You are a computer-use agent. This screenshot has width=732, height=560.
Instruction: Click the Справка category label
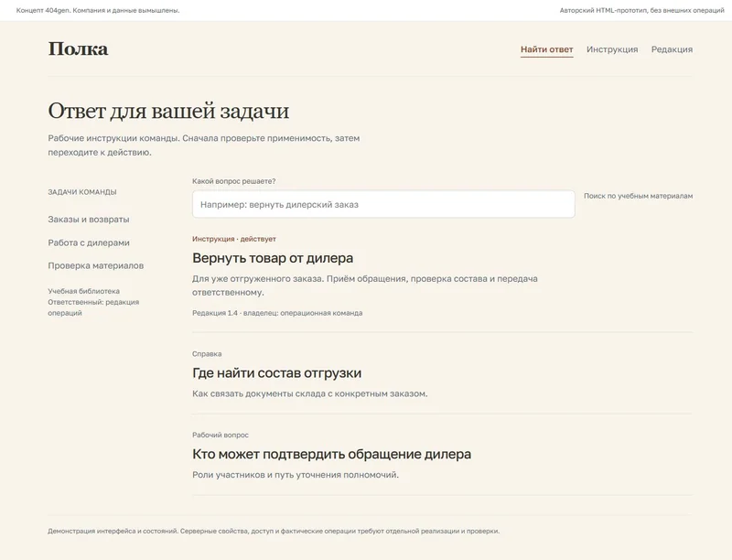[x=207, y=354]
